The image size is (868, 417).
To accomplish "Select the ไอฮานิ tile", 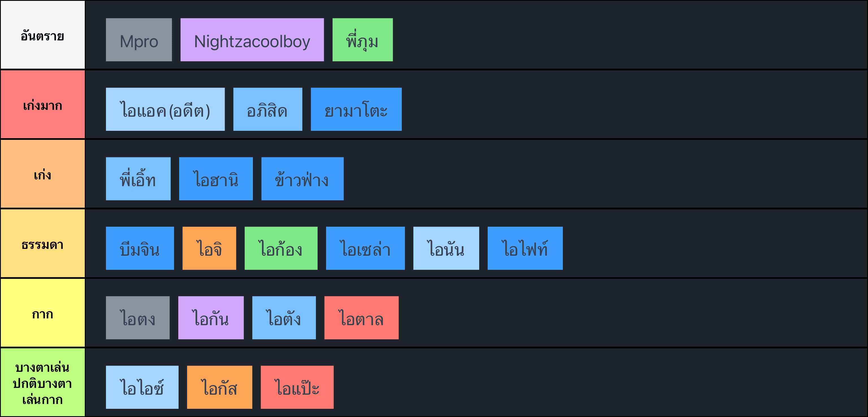I will (216, 179).
